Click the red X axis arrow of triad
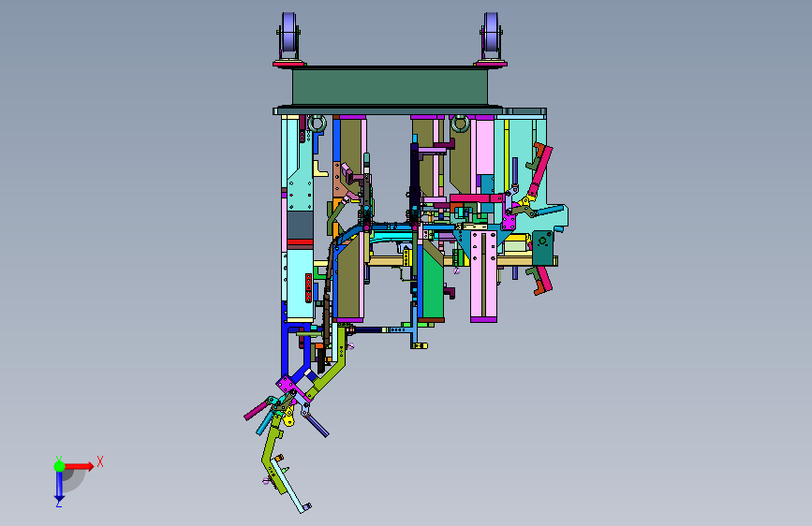Viewport: 812px width, 526px height. [80, 466]
